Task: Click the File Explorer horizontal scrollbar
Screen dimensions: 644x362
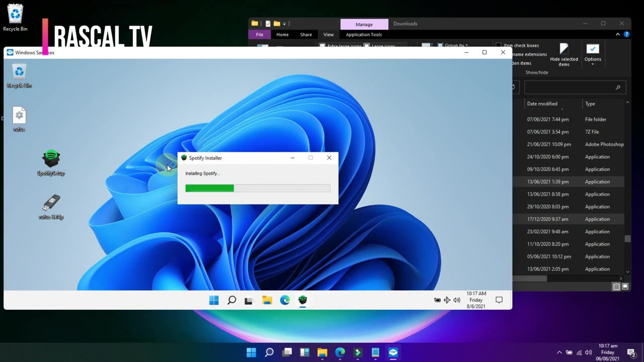Action: click(x=530, y=279)
